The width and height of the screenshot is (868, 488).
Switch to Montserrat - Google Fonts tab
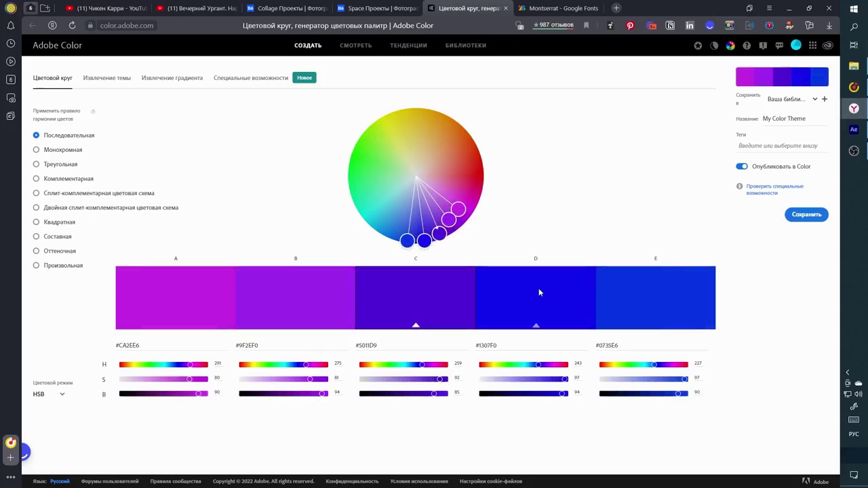pyautogui.click(x=558, y=8)
